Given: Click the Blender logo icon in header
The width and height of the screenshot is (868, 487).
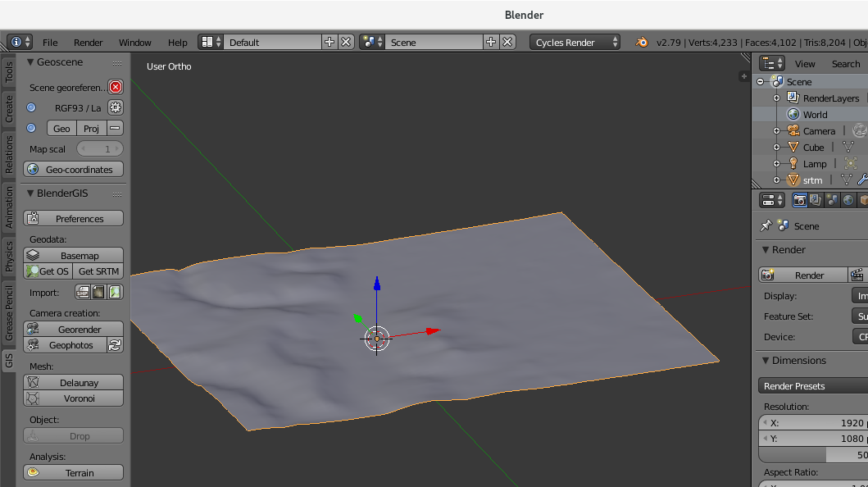Looking at the screenshot, I should point(642,42).
